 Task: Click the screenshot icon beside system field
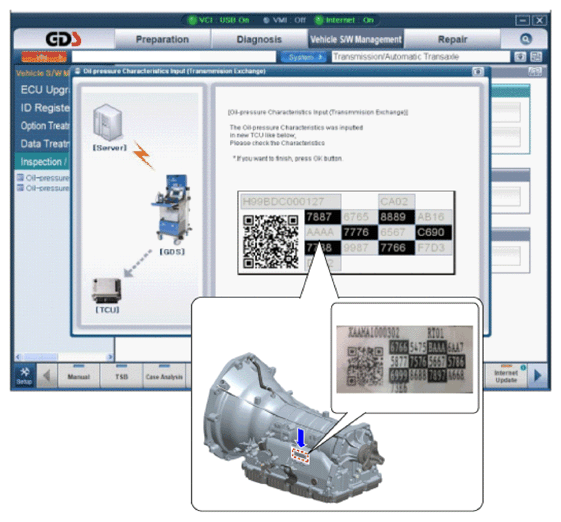(520, 57)
